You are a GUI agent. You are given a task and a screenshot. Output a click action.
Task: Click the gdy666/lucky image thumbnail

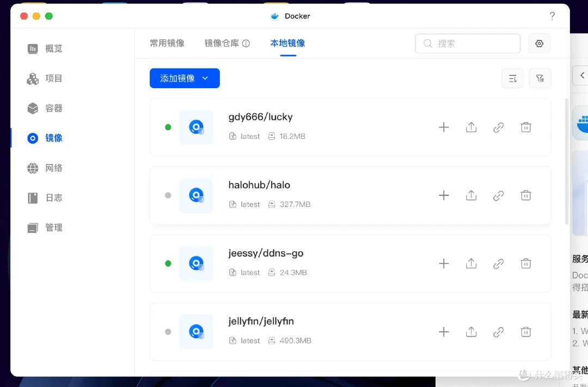tap(196, 127)
